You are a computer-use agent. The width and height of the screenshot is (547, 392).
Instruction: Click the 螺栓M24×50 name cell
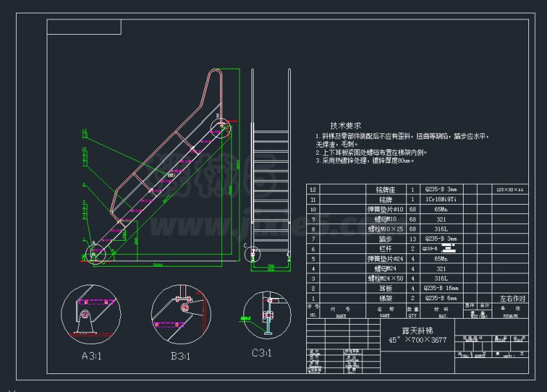click(386, 278)
